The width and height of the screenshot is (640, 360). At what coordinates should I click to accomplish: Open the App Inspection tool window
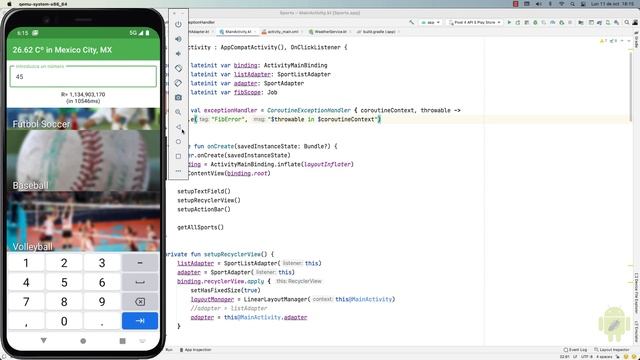click(196, 350)
